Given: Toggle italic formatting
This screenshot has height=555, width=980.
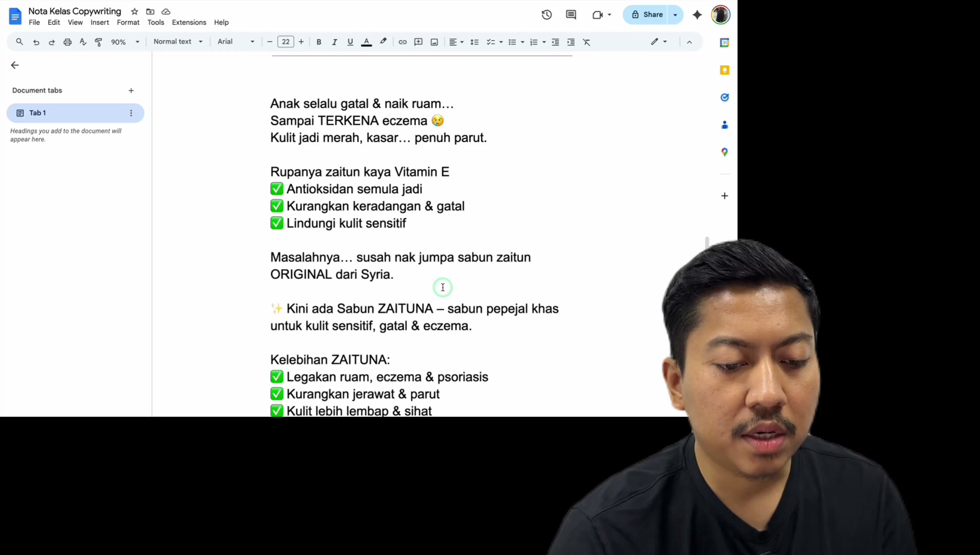Looking at the screenshot, I should point(334,42).
